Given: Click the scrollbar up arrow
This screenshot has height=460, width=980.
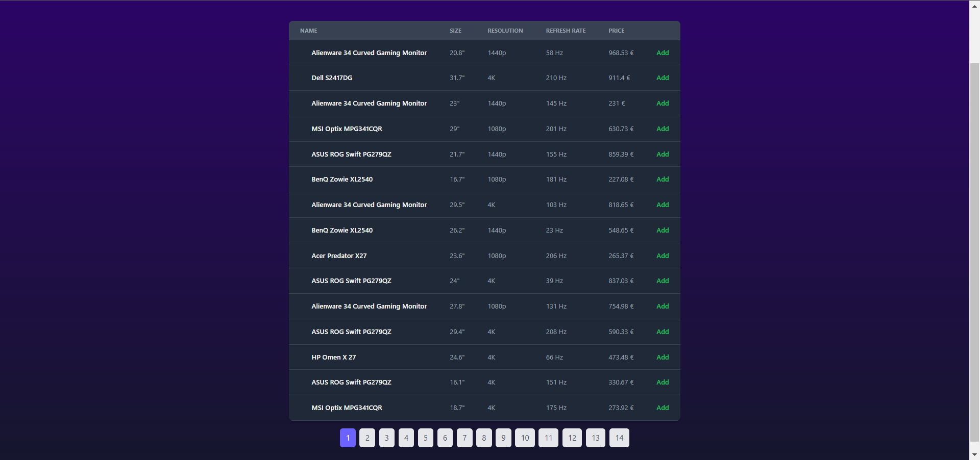Looking at the screenshot, I should (x=974, y=6).
